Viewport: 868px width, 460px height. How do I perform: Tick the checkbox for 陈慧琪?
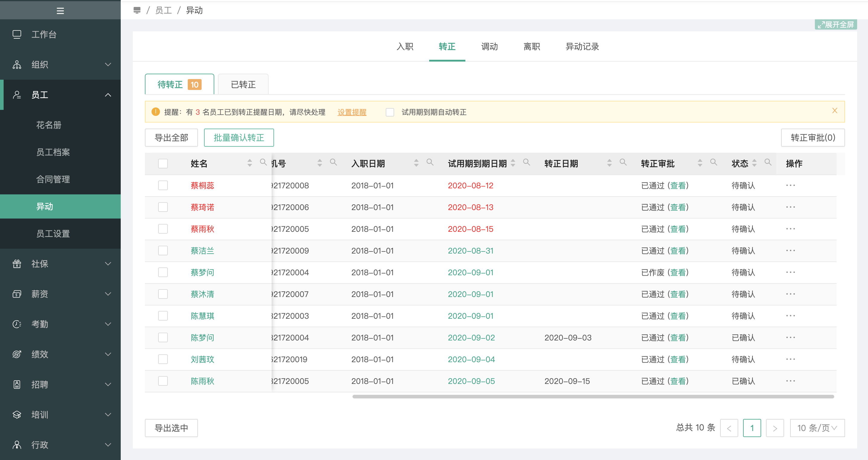click(163, 316)
